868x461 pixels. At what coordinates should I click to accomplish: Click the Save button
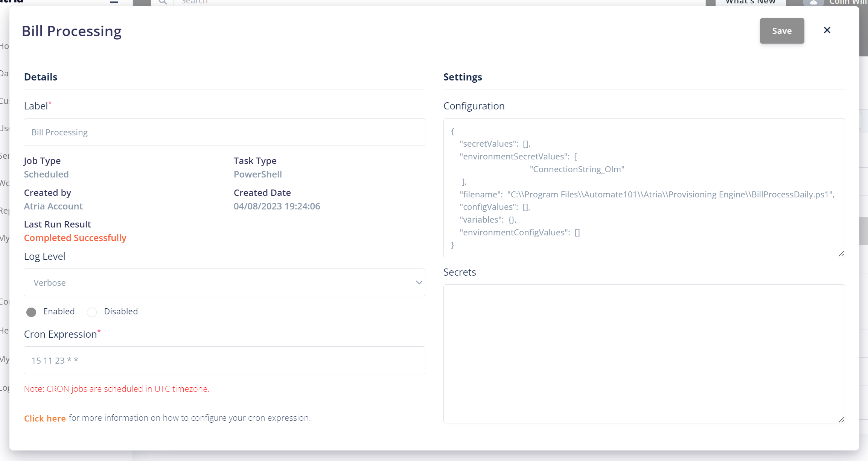pyautogui.click(x=781, y=31)
